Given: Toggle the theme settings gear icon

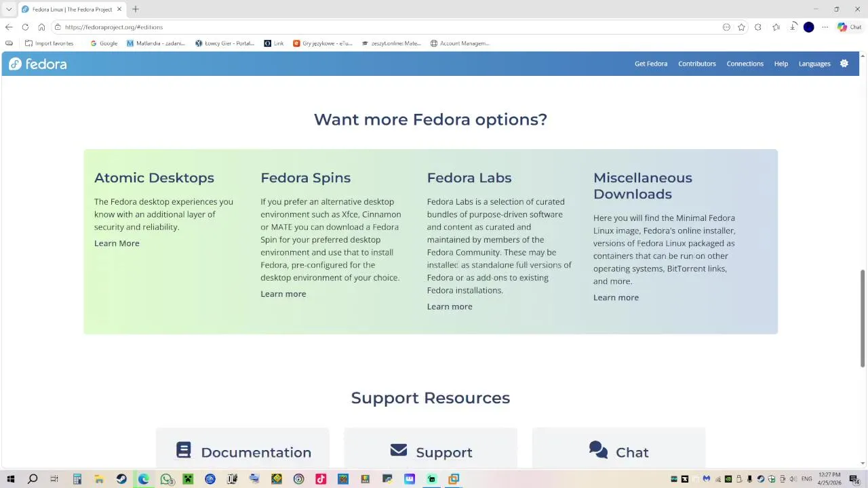Looking at the screenshot, I should [844, 64].
